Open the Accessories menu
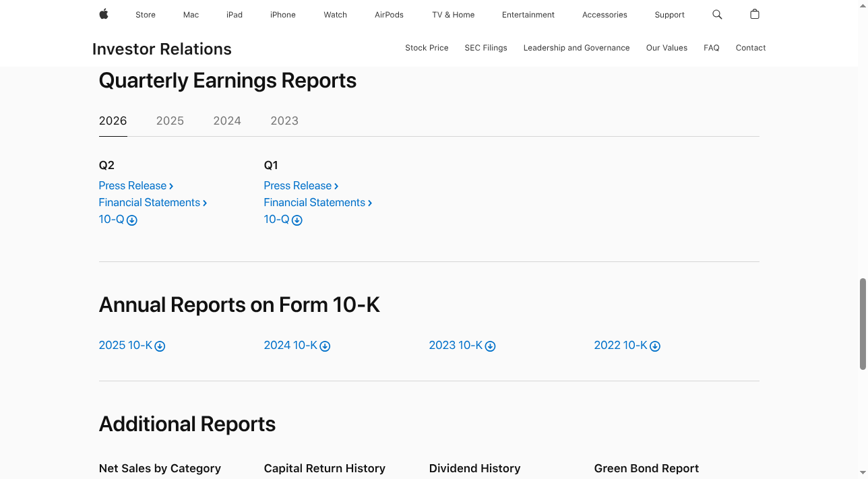This screenshot has width=868, height=479. (x=604, y=15)
